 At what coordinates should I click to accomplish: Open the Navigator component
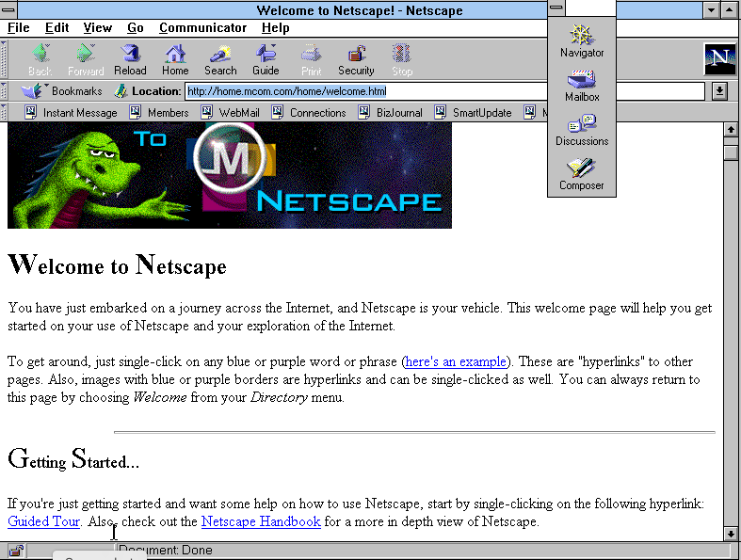tap(582, 41)
